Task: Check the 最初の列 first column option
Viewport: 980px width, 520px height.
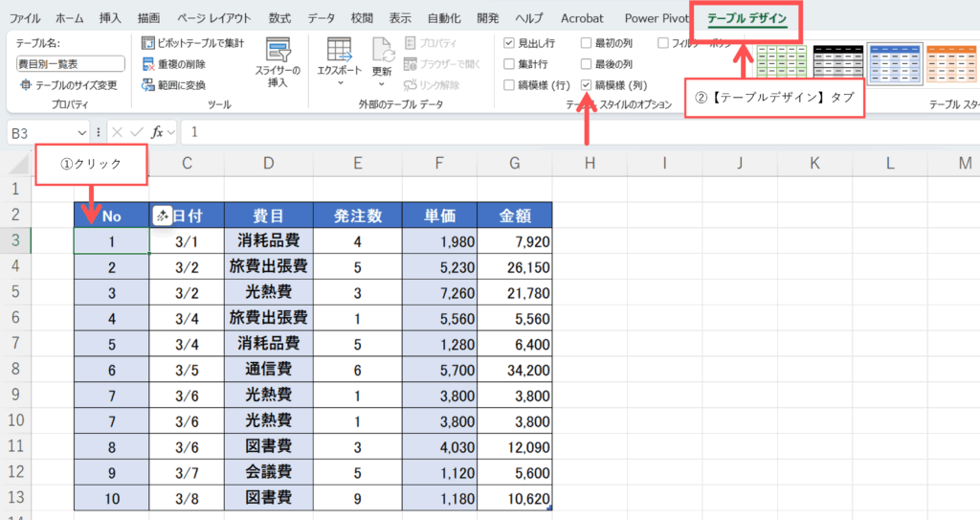Action: [x=586, y=43]
